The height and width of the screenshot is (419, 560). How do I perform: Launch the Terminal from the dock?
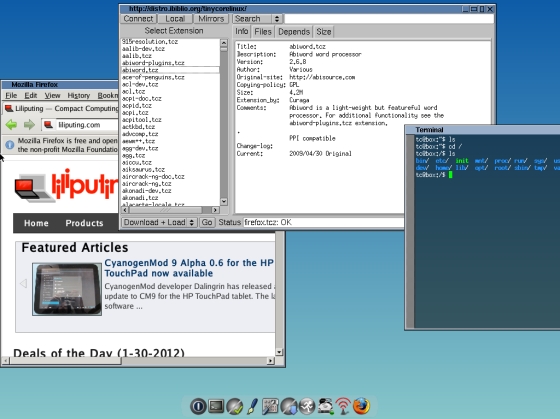[x=216, y=406]
